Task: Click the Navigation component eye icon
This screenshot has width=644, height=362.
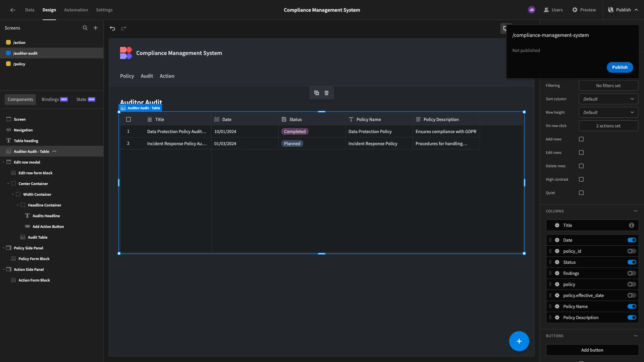Action: coord(9,130)
